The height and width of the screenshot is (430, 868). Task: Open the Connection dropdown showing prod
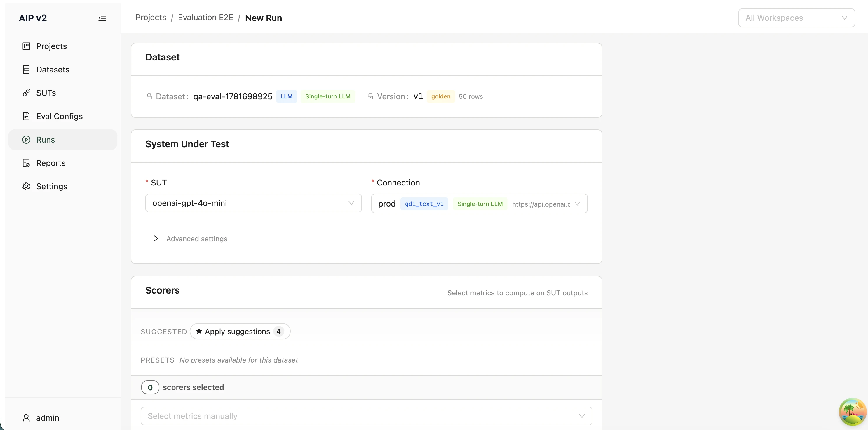click(479, 203)
